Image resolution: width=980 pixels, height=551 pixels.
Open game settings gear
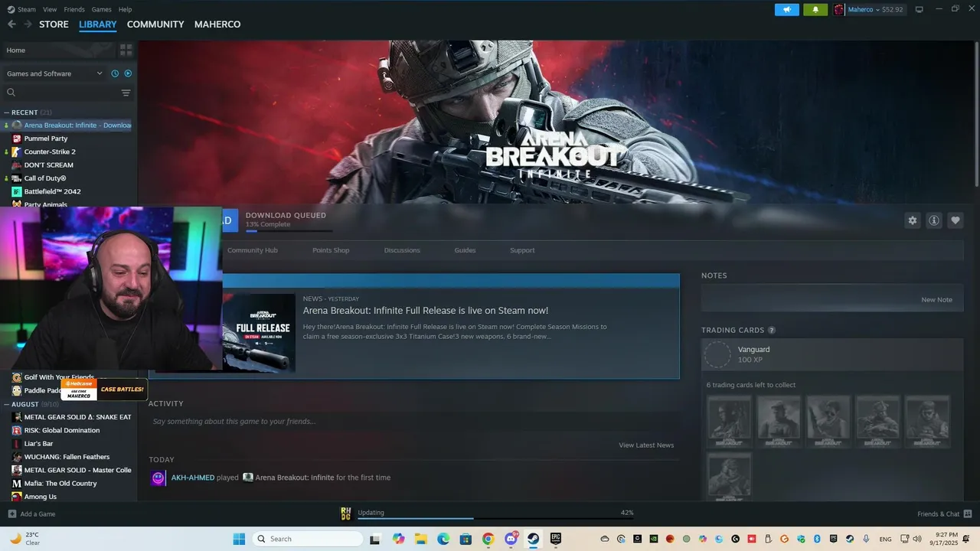point(912,220)
